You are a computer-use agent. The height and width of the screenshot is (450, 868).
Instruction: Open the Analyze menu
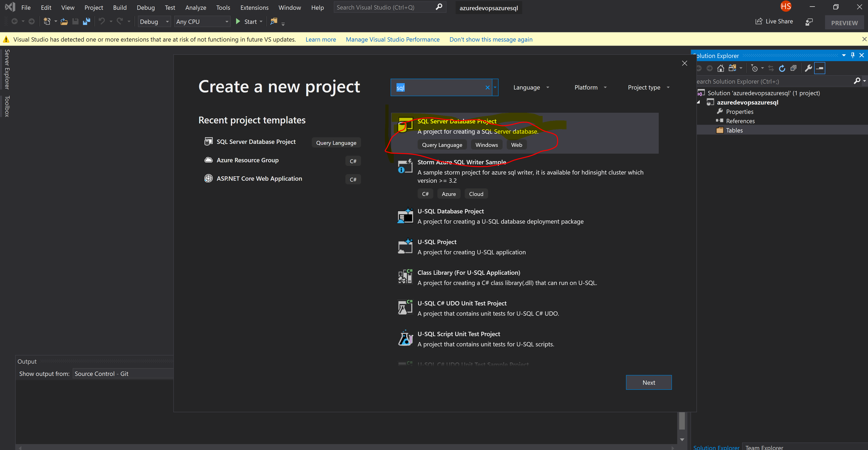195,7
